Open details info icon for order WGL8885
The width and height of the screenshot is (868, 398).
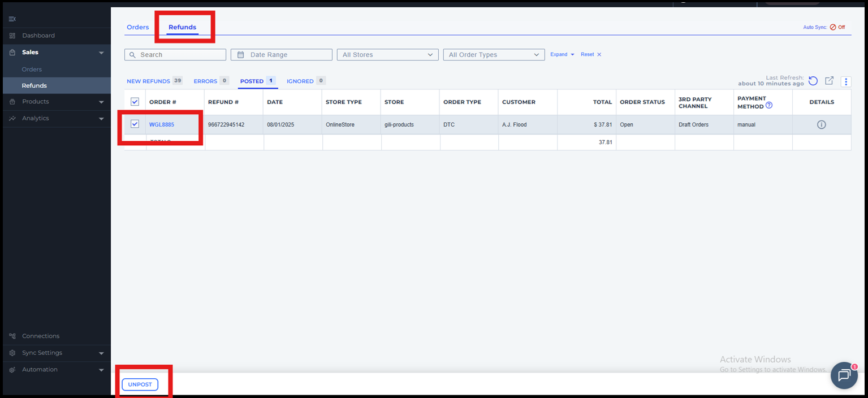pyautogui.click(x=821, y=124)
